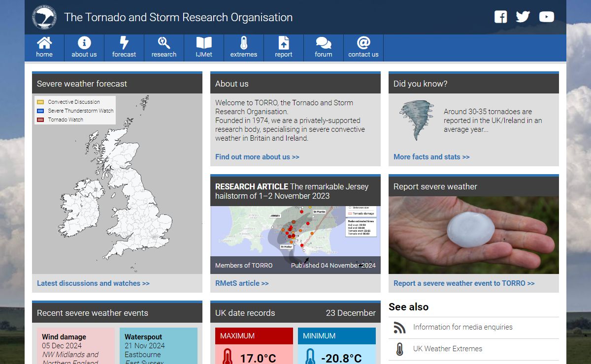Open 'Information for media enquiries' link

point(463,327)
